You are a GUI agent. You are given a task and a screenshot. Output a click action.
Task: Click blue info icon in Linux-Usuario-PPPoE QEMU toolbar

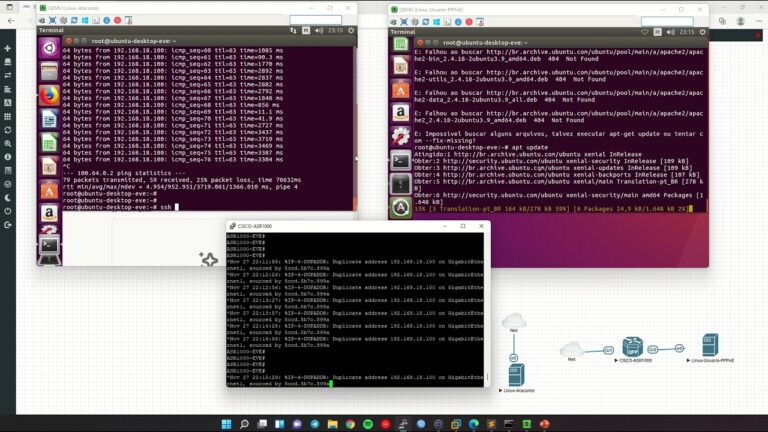(458, 22)
